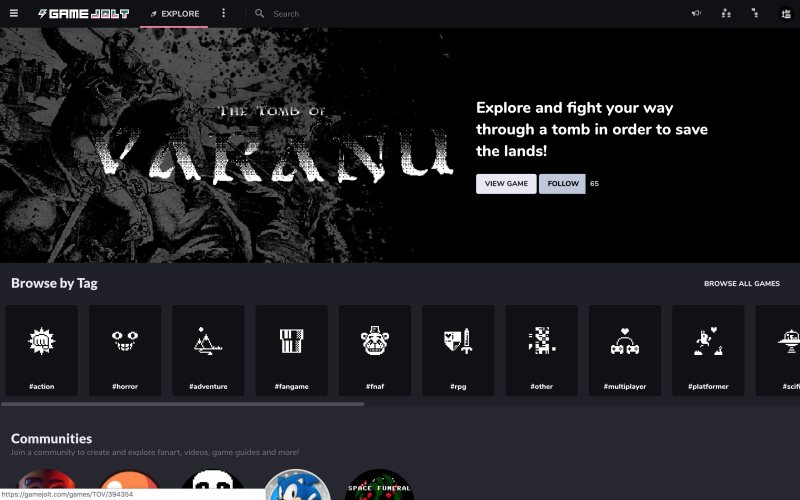Click the tag list horizontal scrollbar

[x=183, y=404]
